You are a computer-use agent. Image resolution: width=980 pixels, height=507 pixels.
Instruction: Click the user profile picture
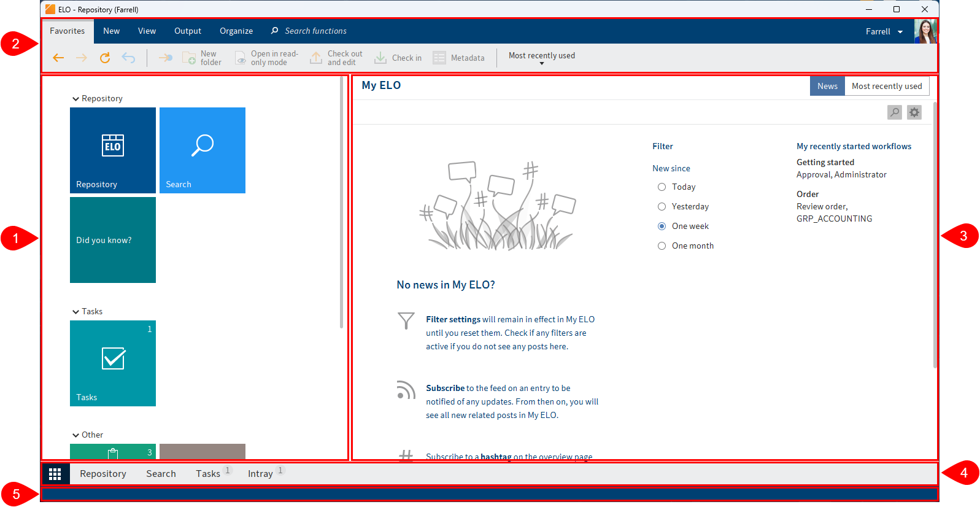(925, 31)
